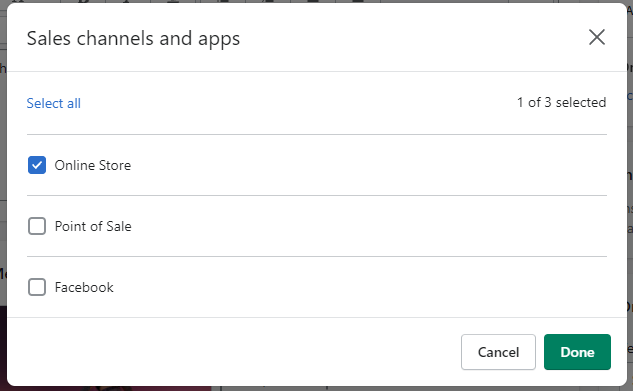Cancel the sales channel changes
This screenshot has width=633, height=391.
coord(498,352)
